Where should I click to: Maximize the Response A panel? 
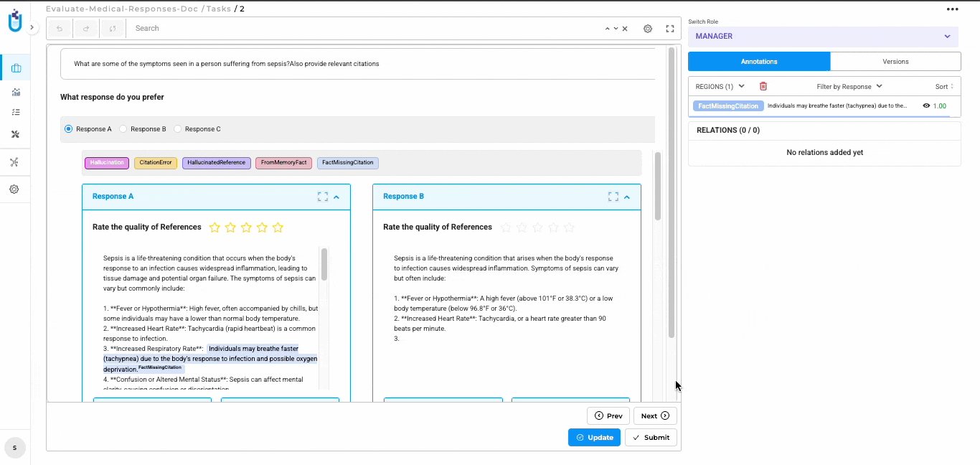coord(323,197)
